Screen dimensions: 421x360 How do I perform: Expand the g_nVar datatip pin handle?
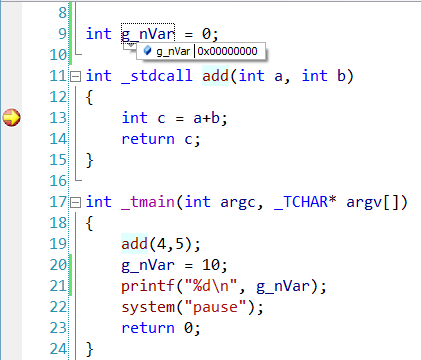pos(130,46)
